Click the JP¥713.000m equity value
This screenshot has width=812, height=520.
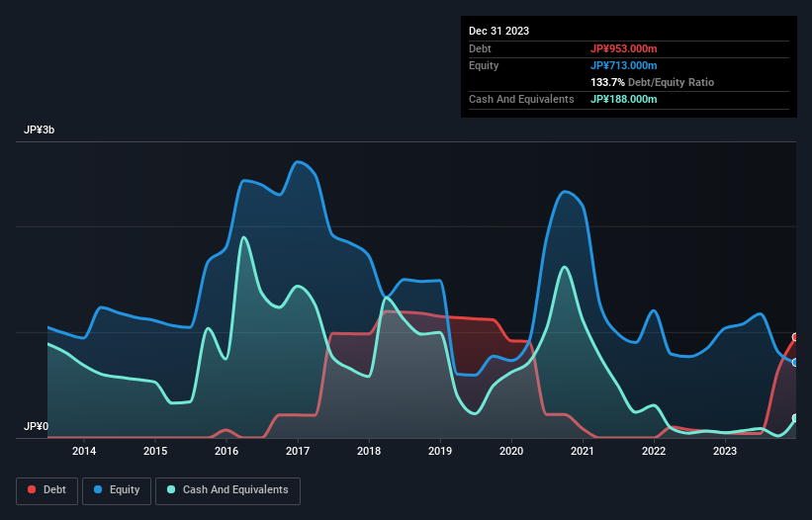click(623, 65)
